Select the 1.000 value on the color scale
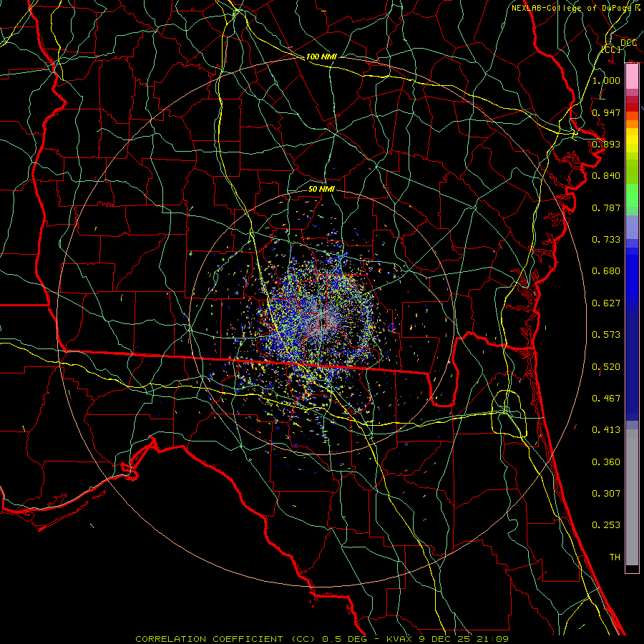 coord(606,80)
